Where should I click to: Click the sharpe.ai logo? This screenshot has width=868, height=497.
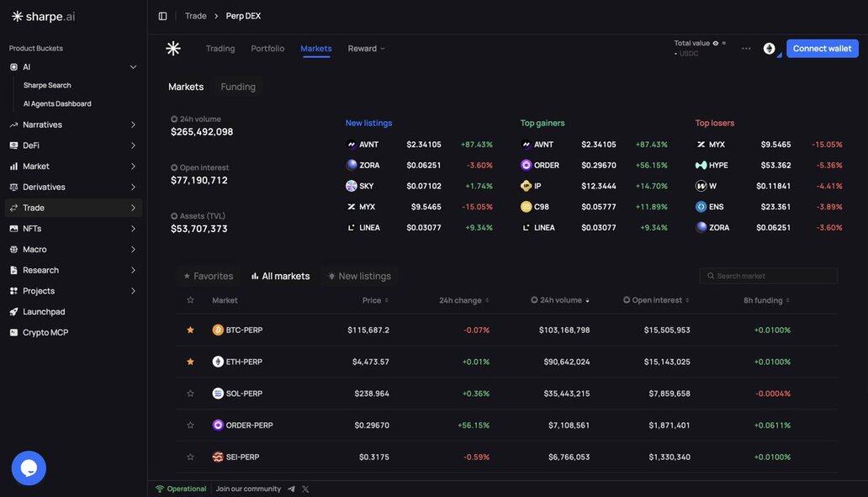point(43,17)
